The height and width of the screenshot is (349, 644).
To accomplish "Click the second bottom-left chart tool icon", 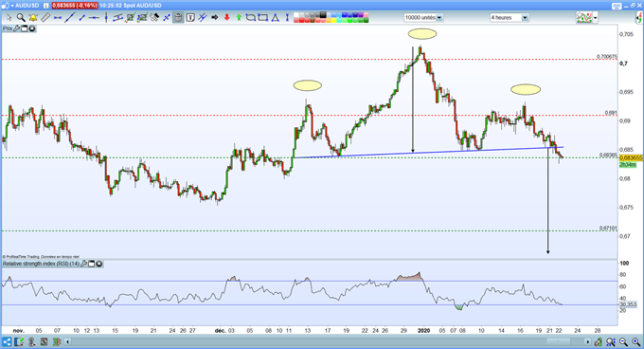I will [20, 342].
